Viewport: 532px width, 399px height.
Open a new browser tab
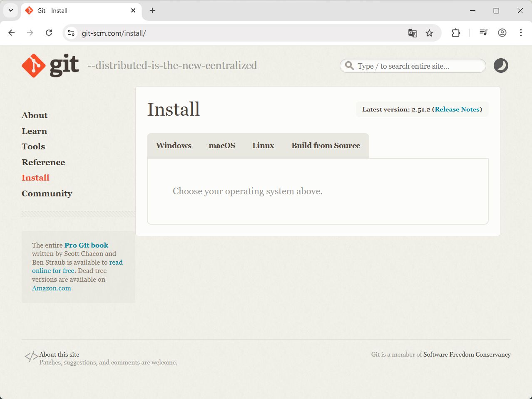pos(152,10)
